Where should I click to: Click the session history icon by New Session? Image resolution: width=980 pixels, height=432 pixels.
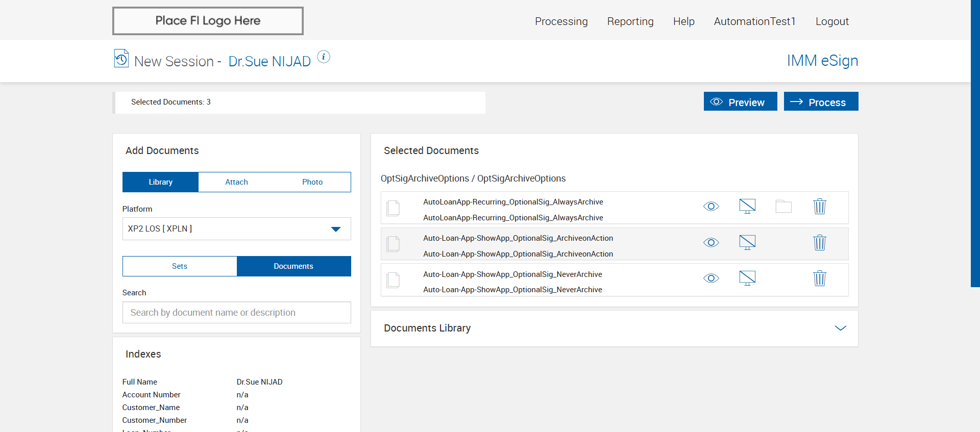(121, 58)
